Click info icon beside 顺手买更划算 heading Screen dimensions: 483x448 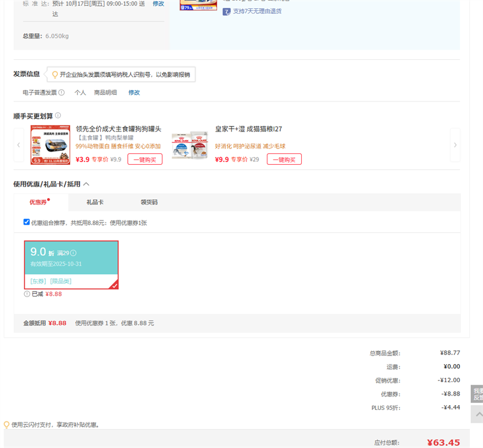point(58,115)
